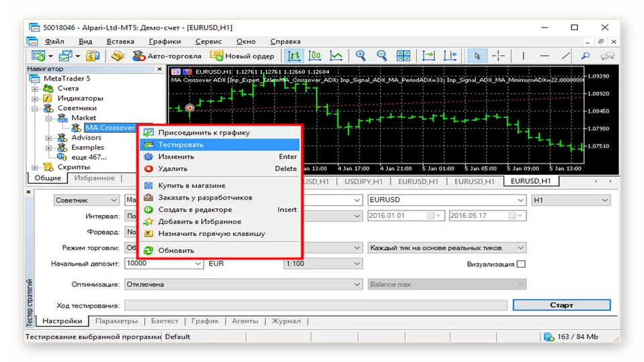
Task: Open the Market Watch coins icon
Action: (93, 56)
